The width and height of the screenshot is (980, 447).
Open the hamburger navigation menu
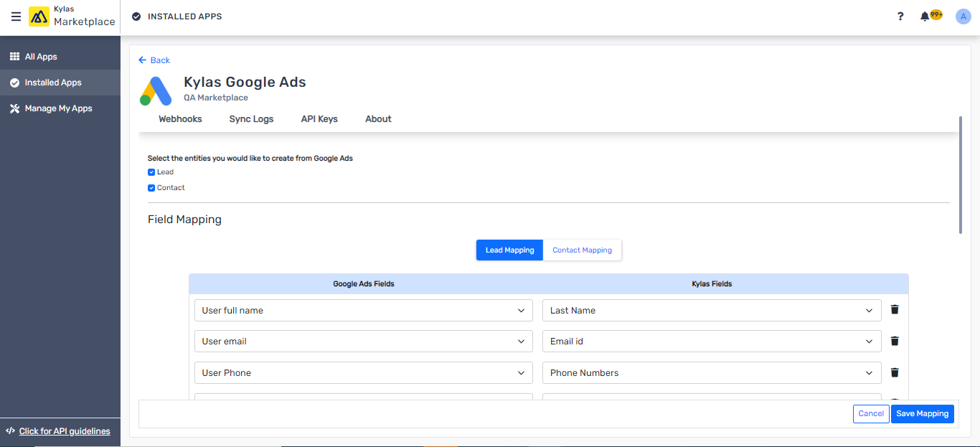point(16,17)
